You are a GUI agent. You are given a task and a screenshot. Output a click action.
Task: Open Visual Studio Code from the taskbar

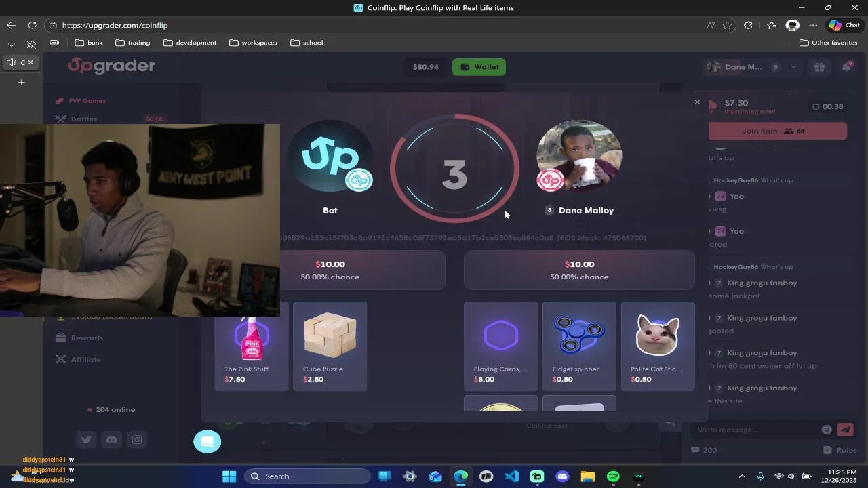click(512, 476)
